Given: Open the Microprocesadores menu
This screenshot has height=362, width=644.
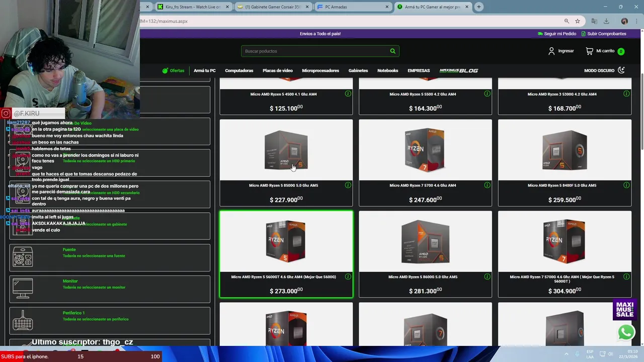Looking at the screenshot, I should [320, 70].
